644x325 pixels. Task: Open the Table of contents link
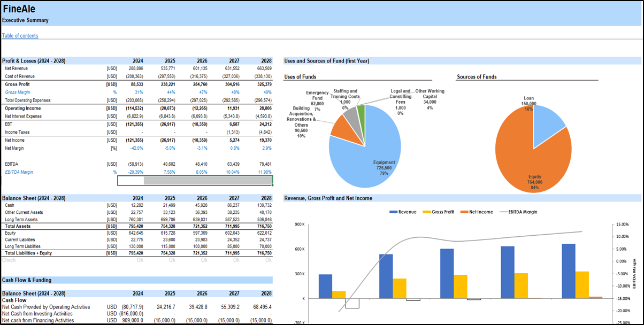[x=20, y=36]
